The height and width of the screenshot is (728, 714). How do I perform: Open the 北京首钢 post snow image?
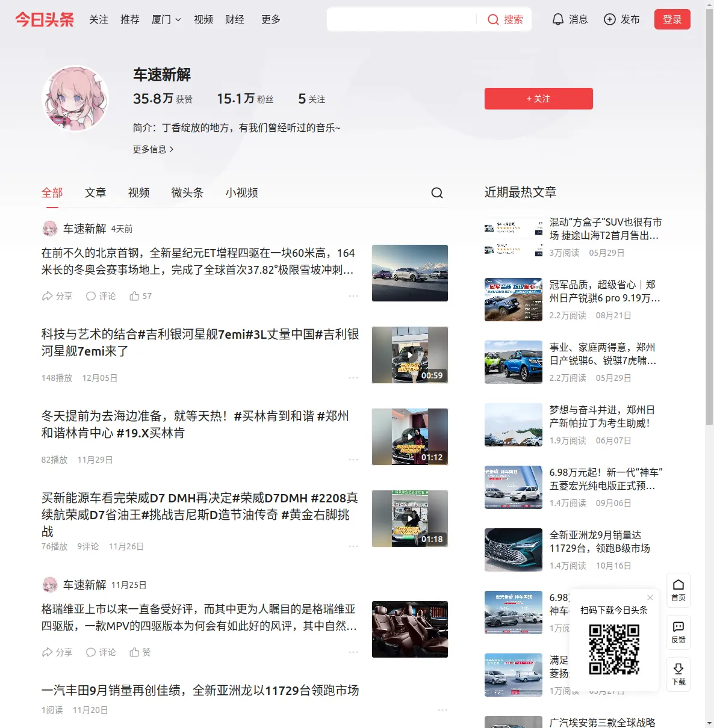tap(410, 273)
